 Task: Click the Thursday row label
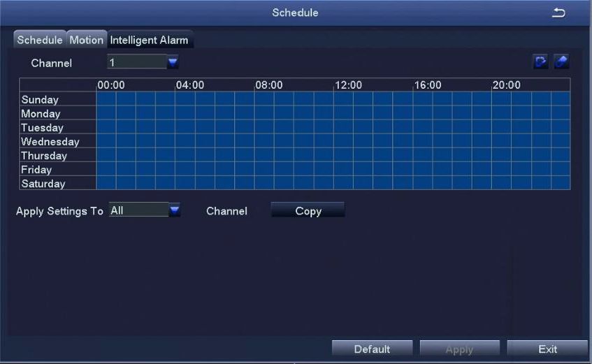point(44,156)
